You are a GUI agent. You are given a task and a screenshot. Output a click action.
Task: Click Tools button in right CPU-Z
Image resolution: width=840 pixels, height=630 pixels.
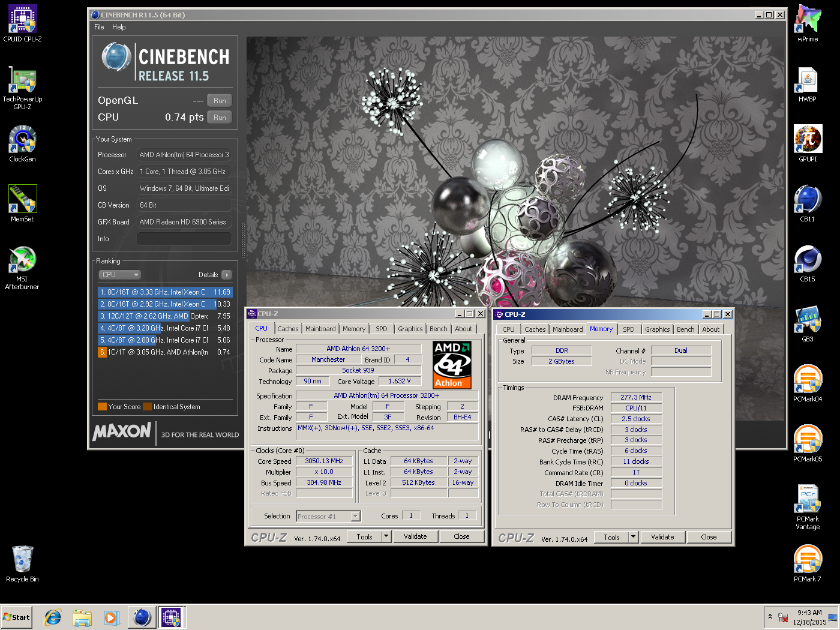[x=611, y=538]
